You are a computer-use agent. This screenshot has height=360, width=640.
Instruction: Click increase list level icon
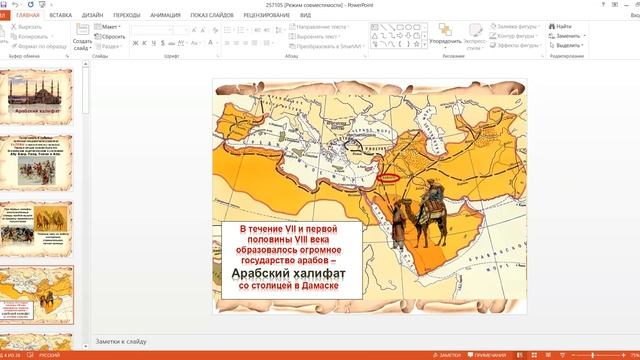point(267,30)
